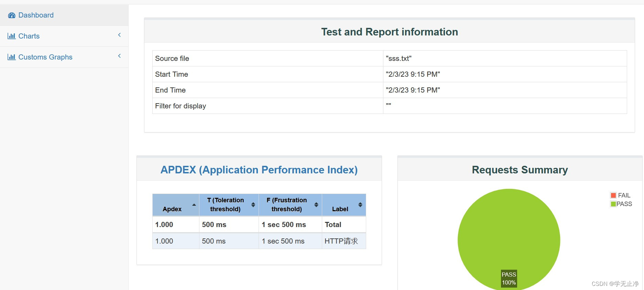Click the red FAIL legend color box
The width and height of the screenshot is (644, 290).
(x=613, y=195)
